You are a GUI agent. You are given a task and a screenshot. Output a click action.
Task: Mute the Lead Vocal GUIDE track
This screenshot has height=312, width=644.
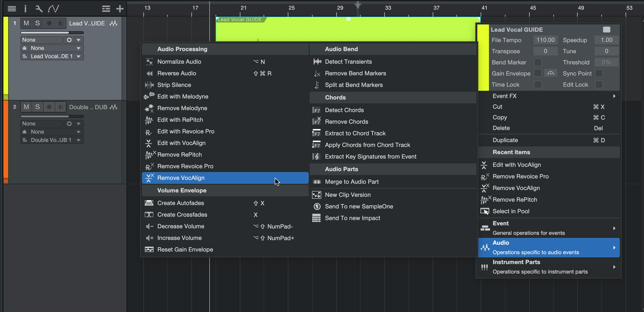[26, 23]
